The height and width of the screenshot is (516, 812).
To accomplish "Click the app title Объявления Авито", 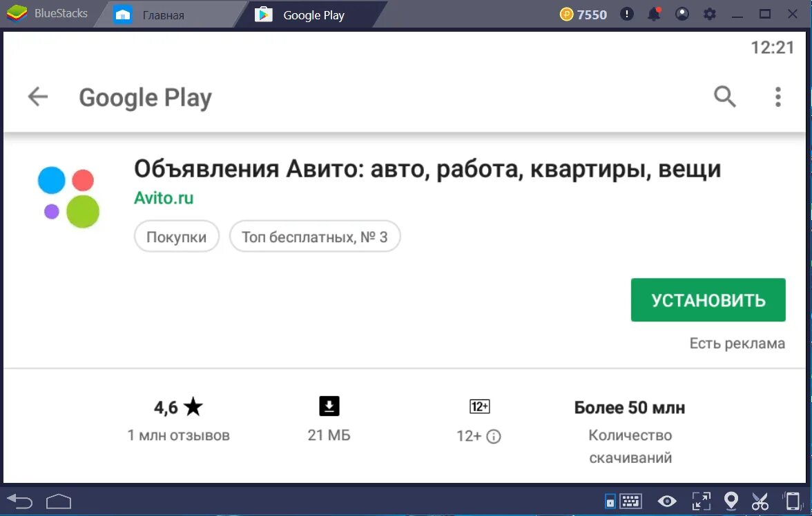I will [427, 169].
